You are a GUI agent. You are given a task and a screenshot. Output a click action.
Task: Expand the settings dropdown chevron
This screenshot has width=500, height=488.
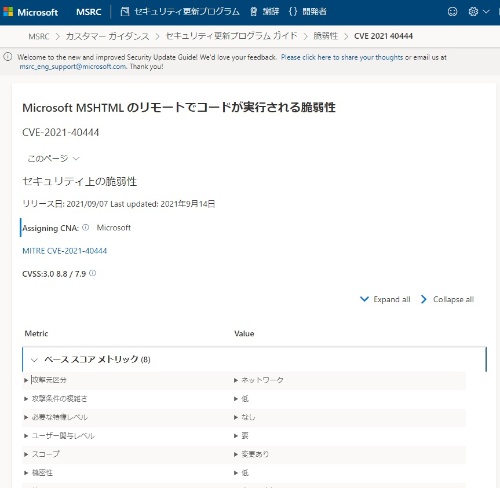point(486,12)
